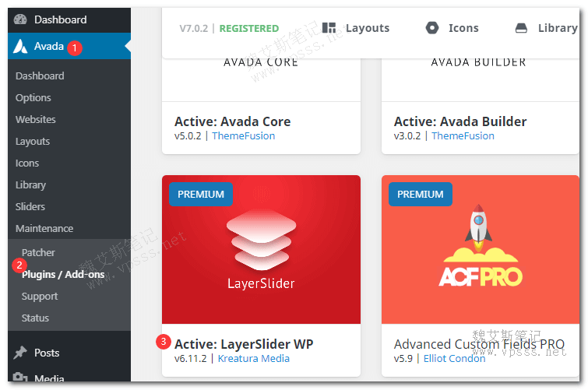Go to Maintenance in the sidebar
The image size is (588, 390).
44,228
